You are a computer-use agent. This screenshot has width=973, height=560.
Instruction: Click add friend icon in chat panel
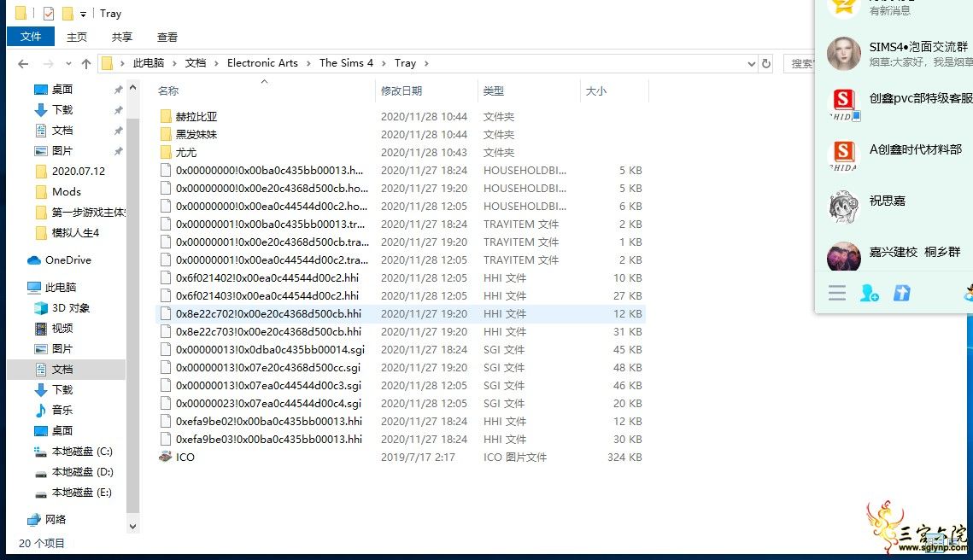(870, 293)
